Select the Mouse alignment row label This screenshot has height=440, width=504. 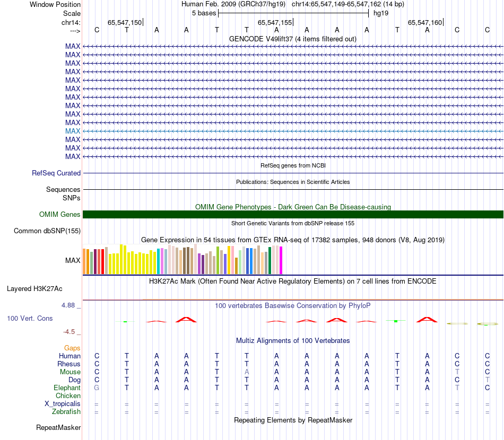point(70,372)
